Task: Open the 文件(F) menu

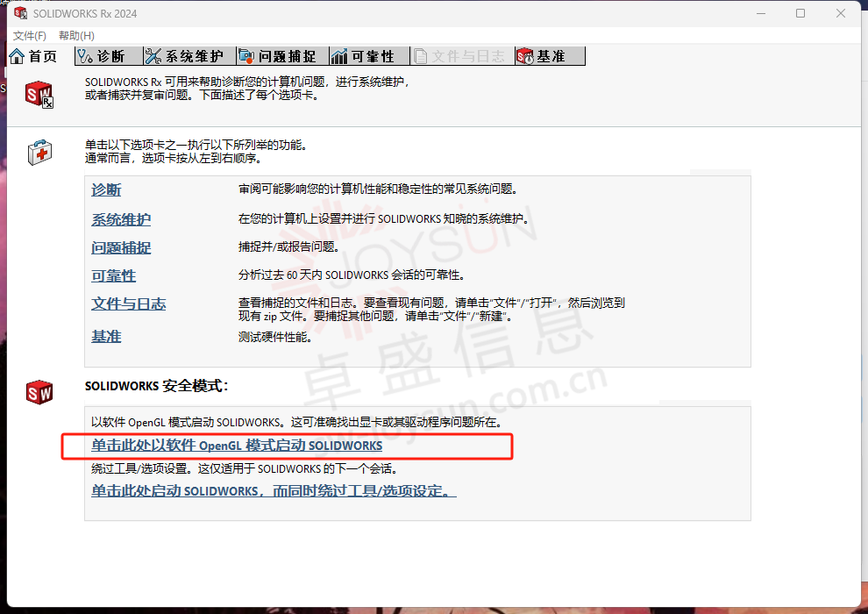Action: [x=29, y=35]
